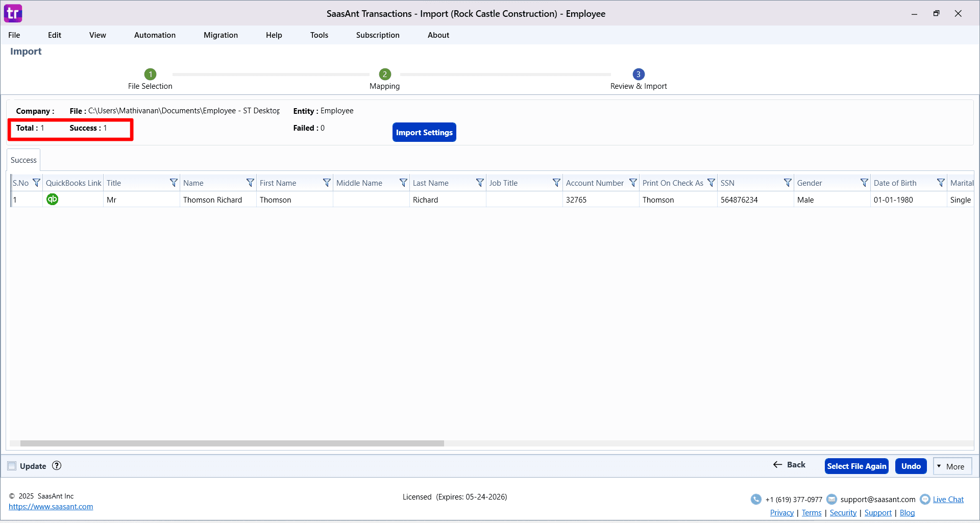The image size is (980, 523).
Task: Filter the Gender column
Action: pos(864,183)
